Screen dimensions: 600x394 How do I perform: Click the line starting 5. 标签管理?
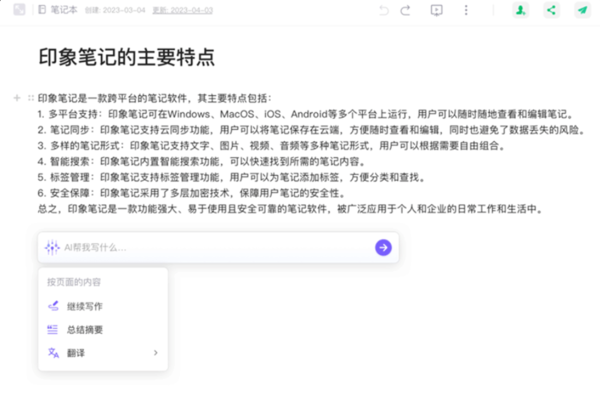click(232, 177)
